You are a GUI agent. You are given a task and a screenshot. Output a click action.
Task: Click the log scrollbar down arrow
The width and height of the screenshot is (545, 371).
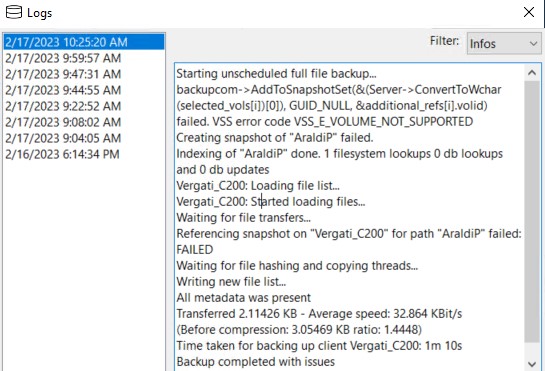tap(532, 364)
